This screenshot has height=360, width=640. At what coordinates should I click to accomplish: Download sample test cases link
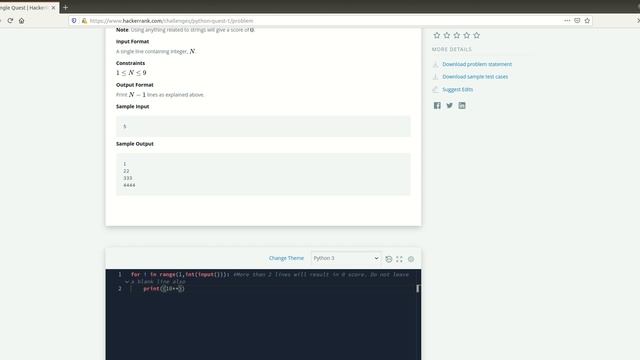(475, 76)
